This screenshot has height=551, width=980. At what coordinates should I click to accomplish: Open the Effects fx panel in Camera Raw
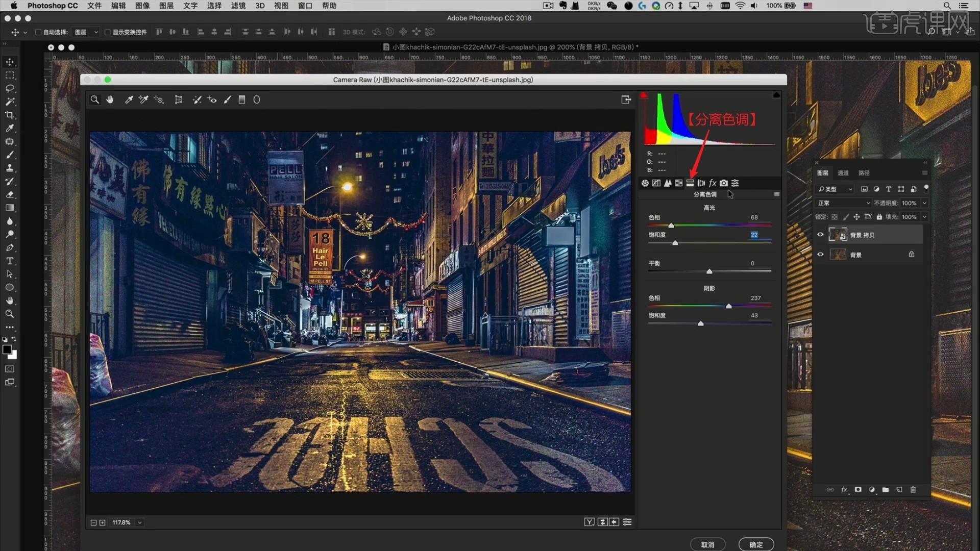coord(713,183)
